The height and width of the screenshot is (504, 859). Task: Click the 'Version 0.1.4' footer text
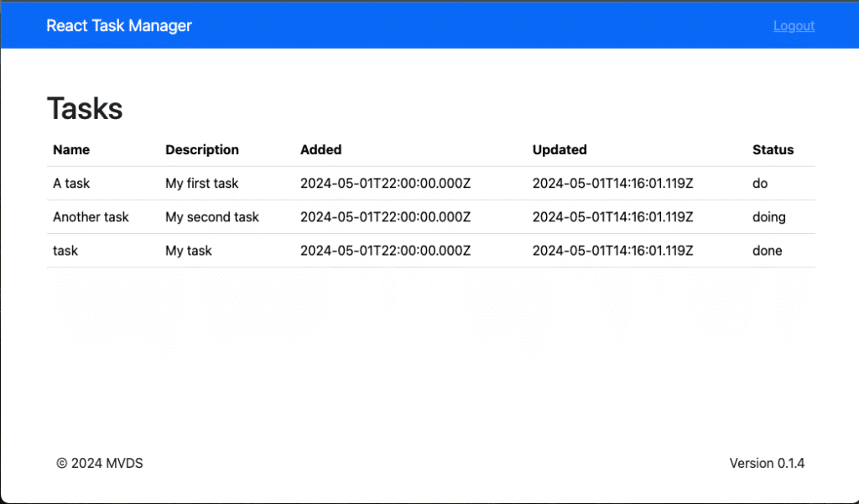click(767, 464)
